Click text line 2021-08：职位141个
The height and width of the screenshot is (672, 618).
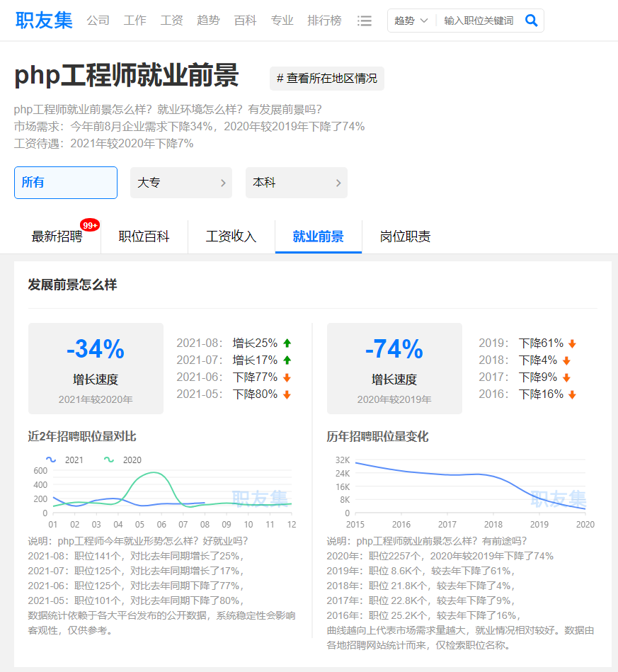(137, 557)
